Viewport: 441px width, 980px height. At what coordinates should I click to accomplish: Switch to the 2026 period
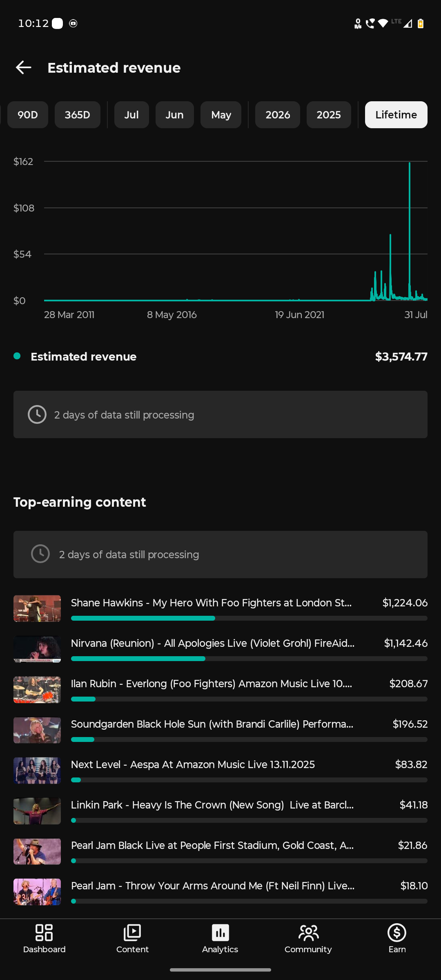(278, 115)
